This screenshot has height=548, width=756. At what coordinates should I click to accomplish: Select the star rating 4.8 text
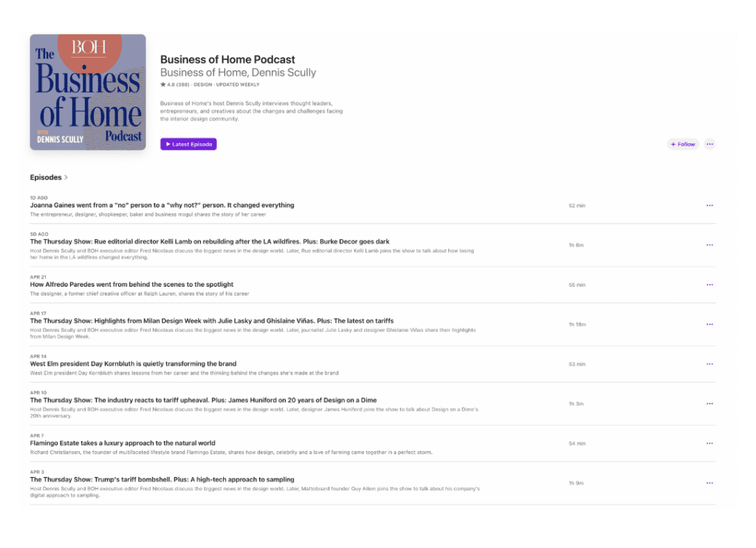[x=174, y=84]
